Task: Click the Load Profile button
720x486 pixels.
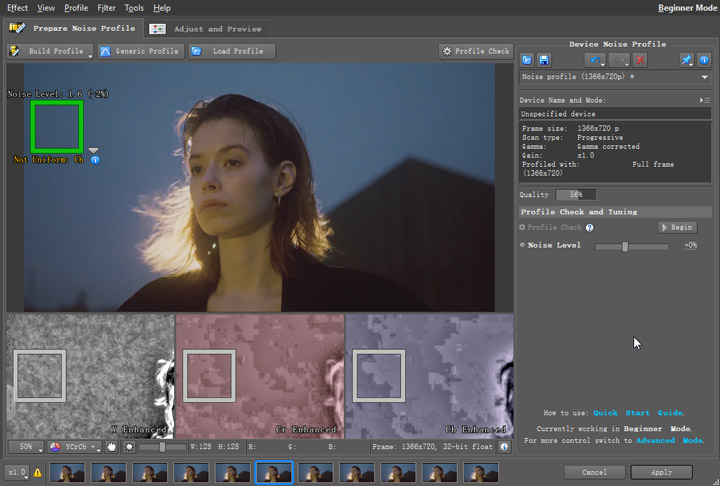Action: tap(232, 51)
